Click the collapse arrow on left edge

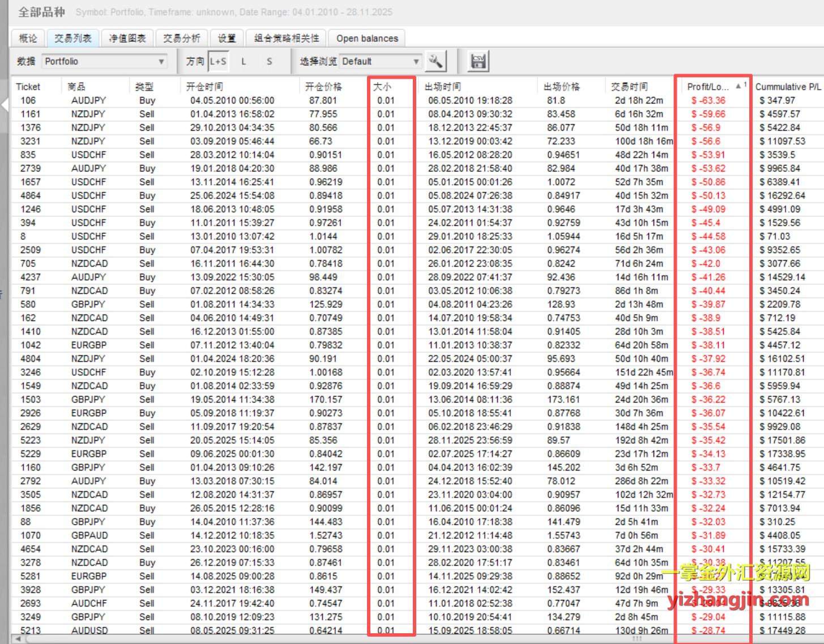coord(5,105)
